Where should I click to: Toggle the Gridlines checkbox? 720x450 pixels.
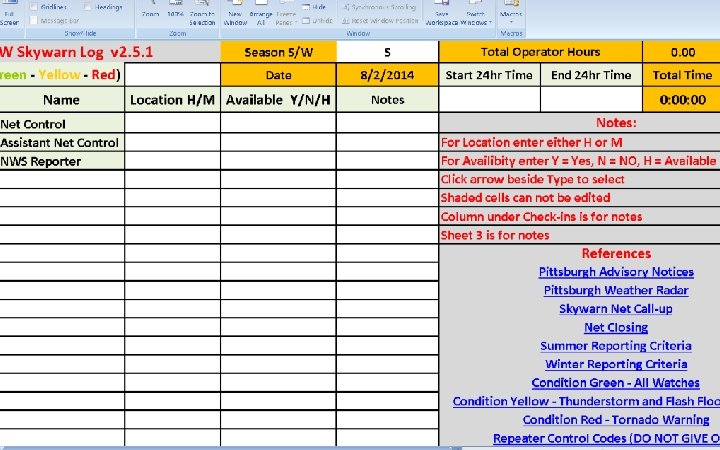pos(34,7)
